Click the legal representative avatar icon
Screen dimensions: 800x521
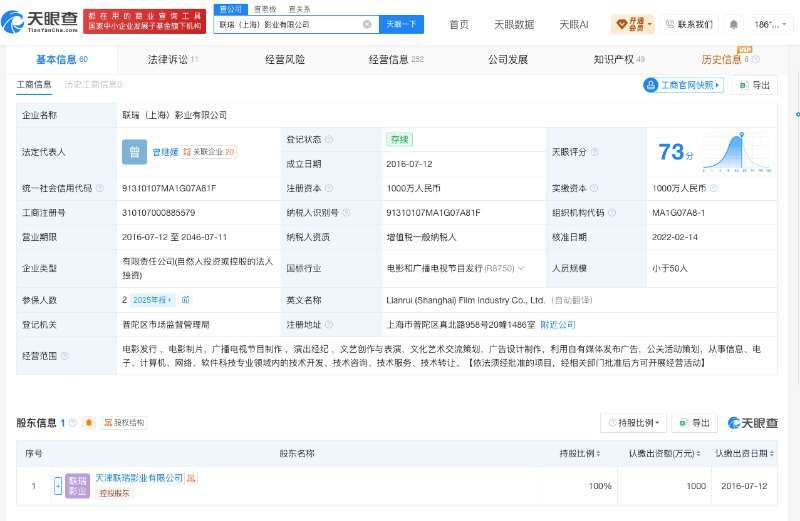[134, 152]
